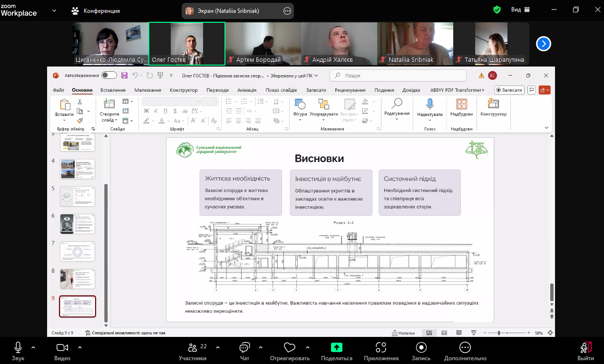Click the Zoom Reactions heart icon
The height and width of the screenshot is (364, 604).
pos(289,347)
